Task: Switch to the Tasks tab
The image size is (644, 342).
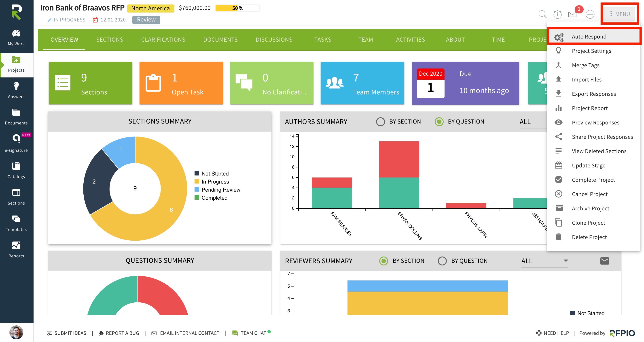Action: (x=322, y=40)
